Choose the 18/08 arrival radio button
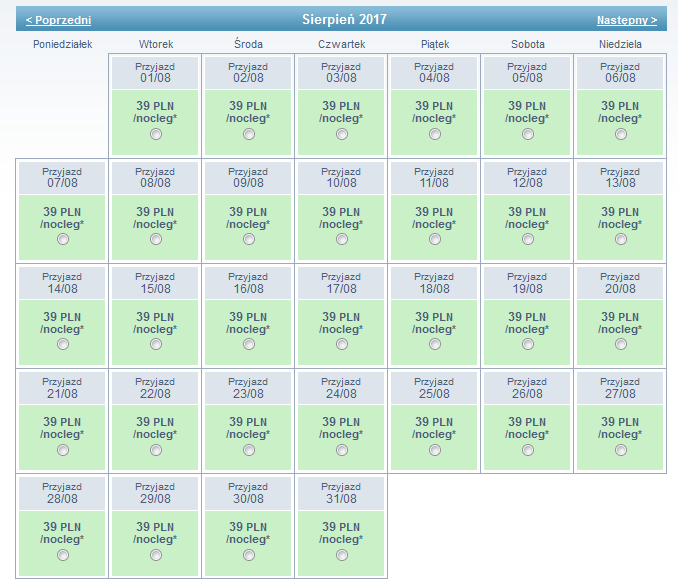The height and width of the screenshot is (588, 678). [x=435, y=344]
